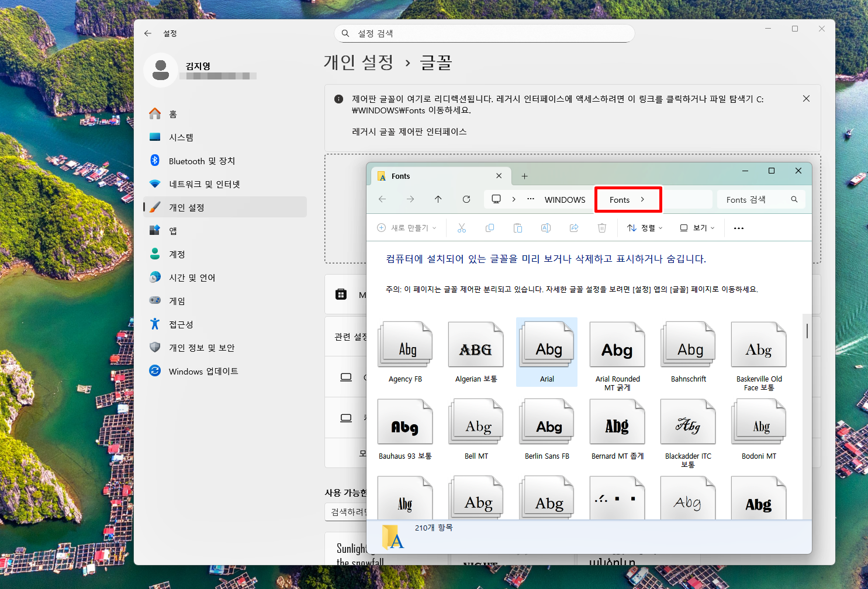The width and height of the screenshot is (868, 589).
Task: Expand chevron after the PC icon
Action: click(x=514, y=199)
